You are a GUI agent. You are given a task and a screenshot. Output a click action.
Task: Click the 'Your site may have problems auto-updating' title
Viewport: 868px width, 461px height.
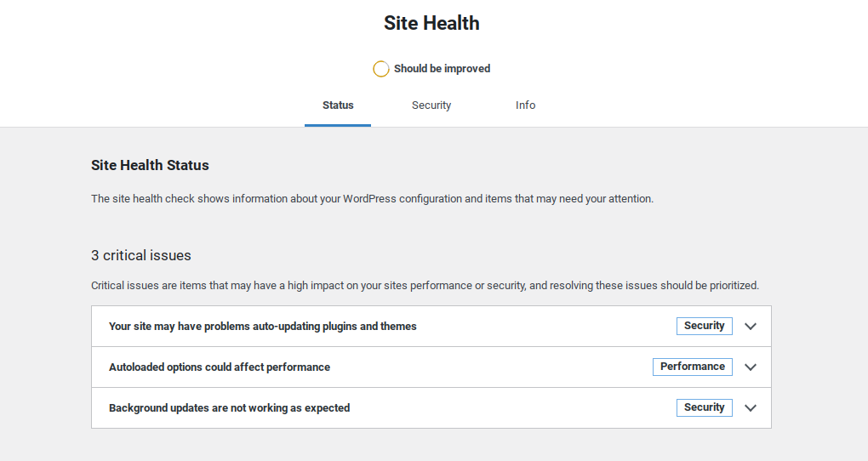coord(262,327)
